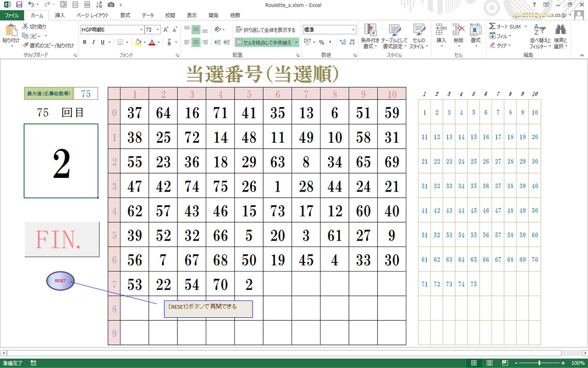Switch to the Developer 開発 tab

point(214,15)
